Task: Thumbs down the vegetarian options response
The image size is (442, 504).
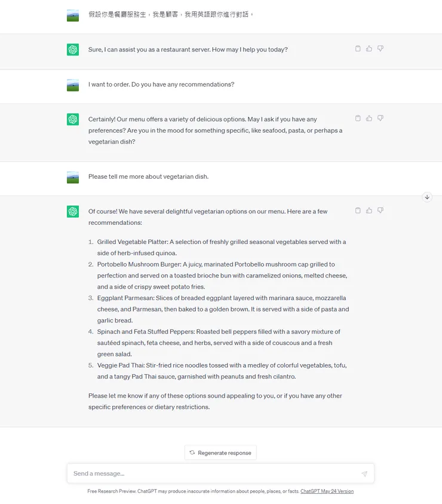Action: pos(380,210)
